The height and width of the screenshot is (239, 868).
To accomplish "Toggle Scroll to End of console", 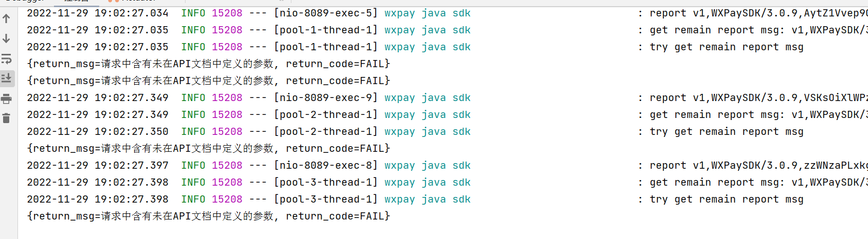I will point(6,78).
